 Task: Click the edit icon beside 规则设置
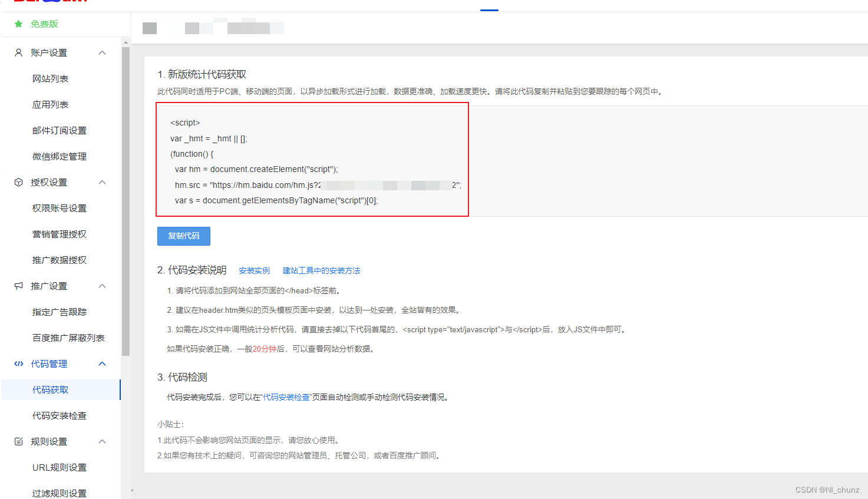click(x=18, y=441)
